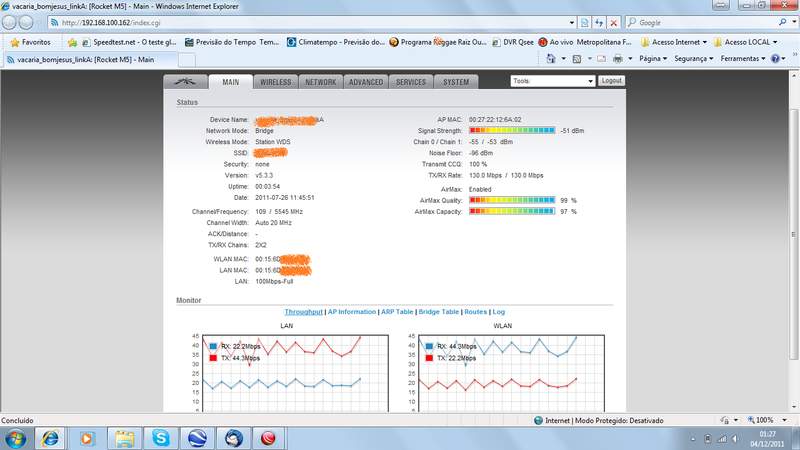Open the Routes link
Screen dimensions: 800x450
click(x=476, y=312)
